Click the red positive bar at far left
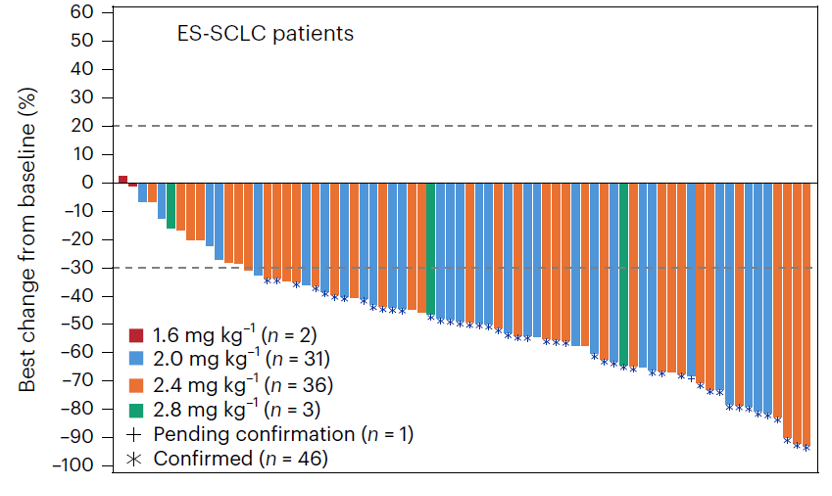The width and height of the screenshot is (832, 496). [123, 179]
